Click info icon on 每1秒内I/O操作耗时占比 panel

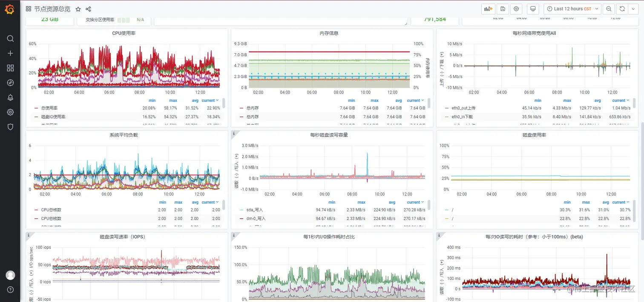click(x=234, y=235)
